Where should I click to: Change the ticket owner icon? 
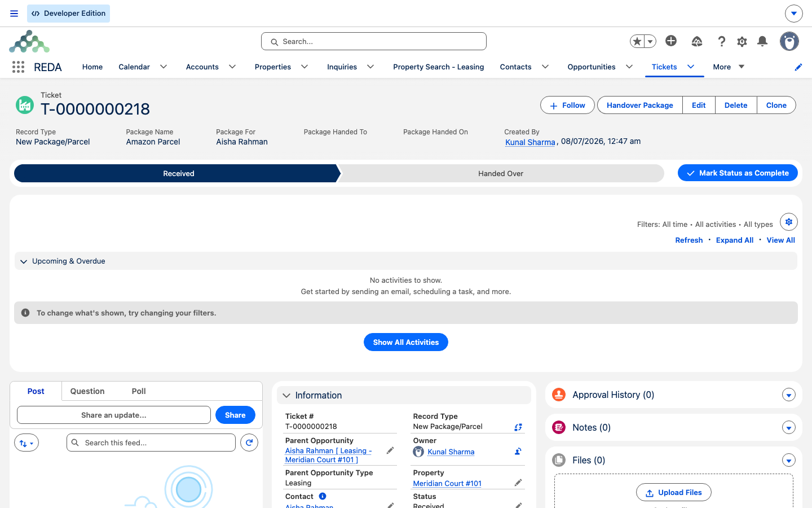tap(518, 452)
